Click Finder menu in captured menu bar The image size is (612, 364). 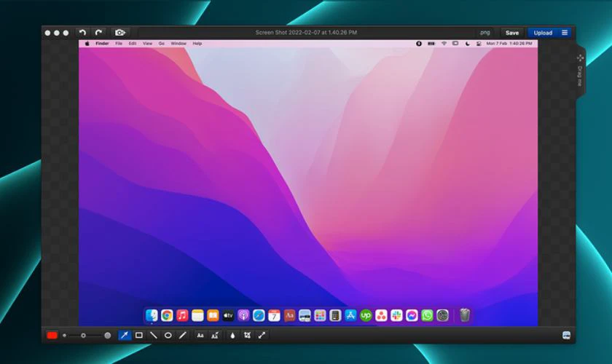coord(102,44)
